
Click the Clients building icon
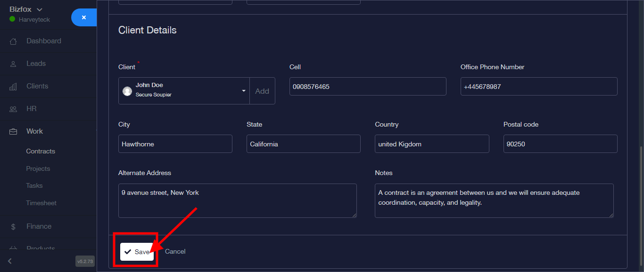(13, 87)
